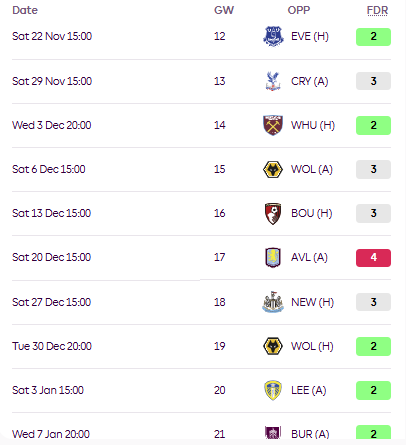The image size is (406, 445).
Task: Click the GW column header
Action: 224,10
